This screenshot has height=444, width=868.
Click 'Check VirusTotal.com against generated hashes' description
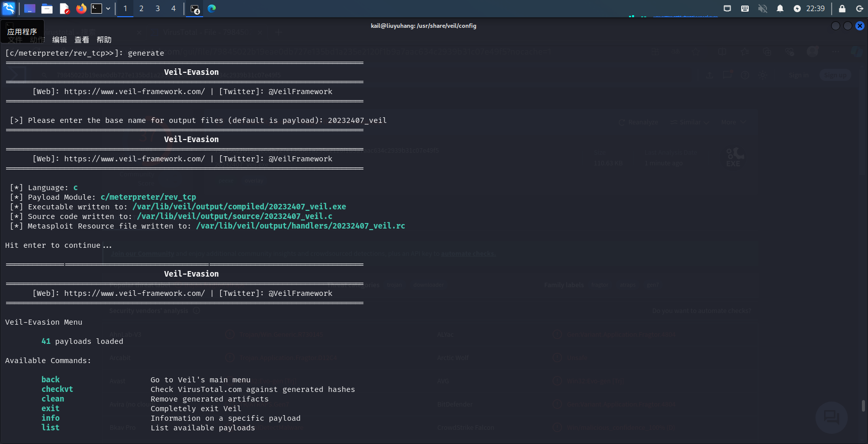point(253,389)
